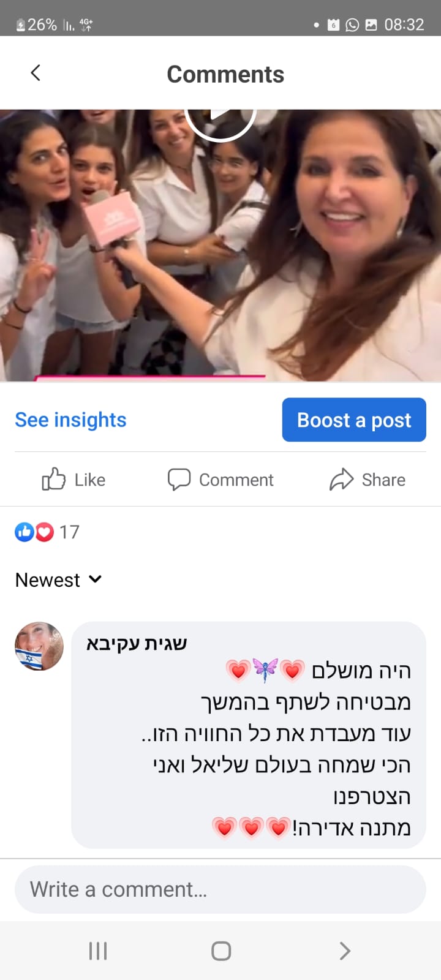Tap the WhatsApp notification icon in status bar
Viewport: 441px width, 980px height.
tap(352, 24)
